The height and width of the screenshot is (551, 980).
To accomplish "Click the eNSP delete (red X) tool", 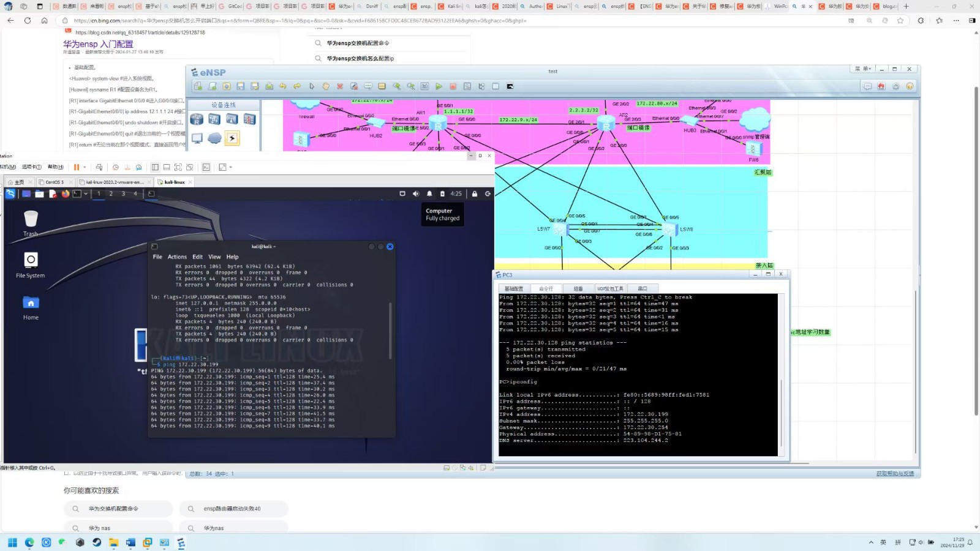I will [340, 86].
